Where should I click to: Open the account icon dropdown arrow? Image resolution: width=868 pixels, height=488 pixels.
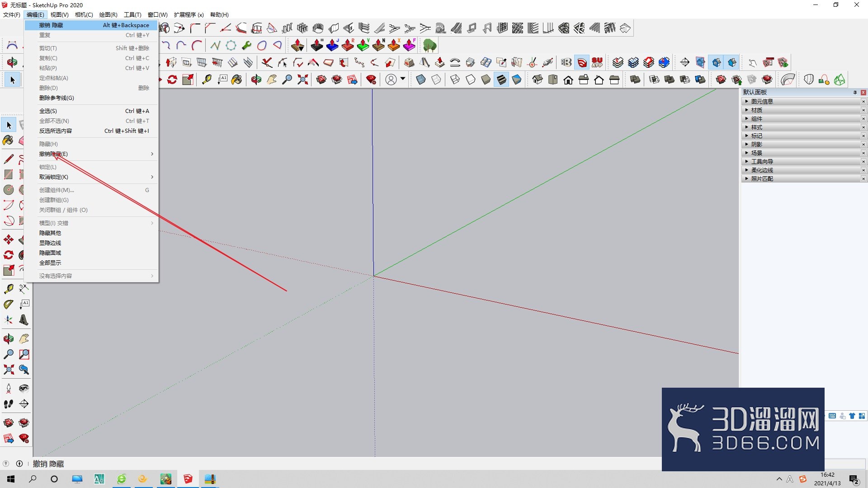pyautogui.click(x=403, y=79)
